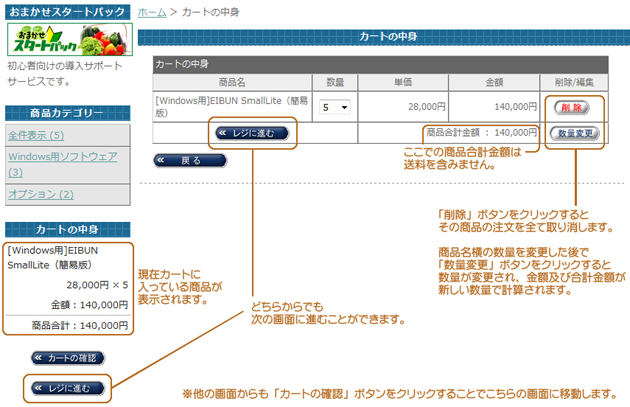Click the 商品カテゴリー sidebar heading
The width and height of the screenshot is (630, 407).
68,113
